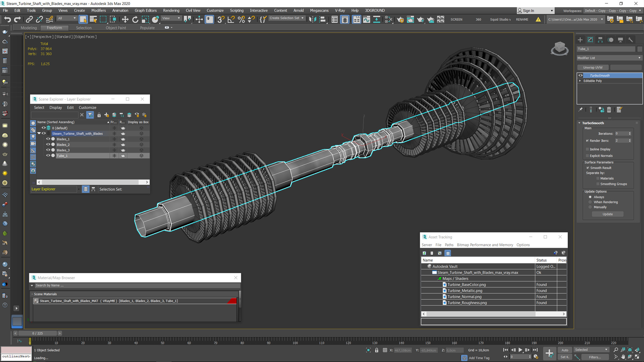Image resolution: width=644 pixels, height=362 pixels.
Task: Choose the Select and Rotate tool
Action: point(135,19)
